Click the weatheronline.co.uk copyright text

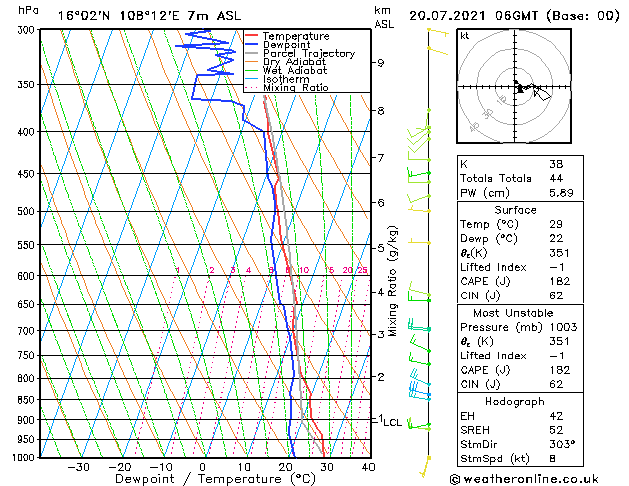coord(524,479)
